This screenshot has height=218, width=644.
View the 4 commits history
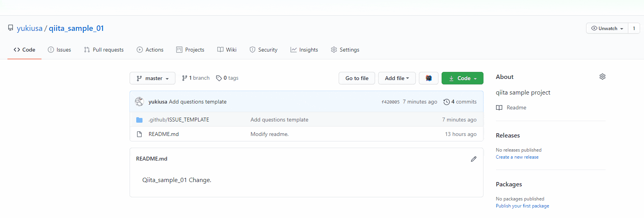[460, 102]
